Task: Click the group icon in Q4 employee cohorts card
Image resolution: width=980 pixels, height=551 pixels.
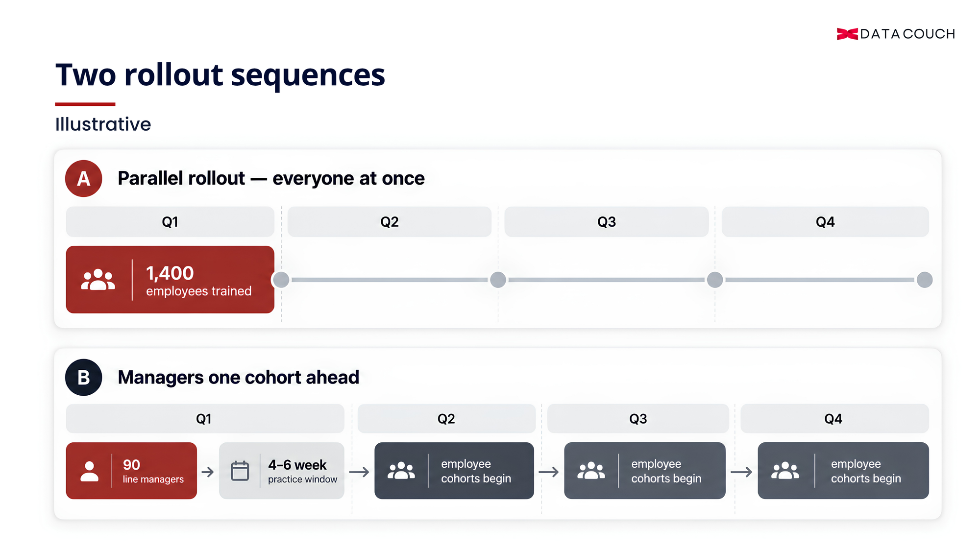Action: tap(785, 471)
